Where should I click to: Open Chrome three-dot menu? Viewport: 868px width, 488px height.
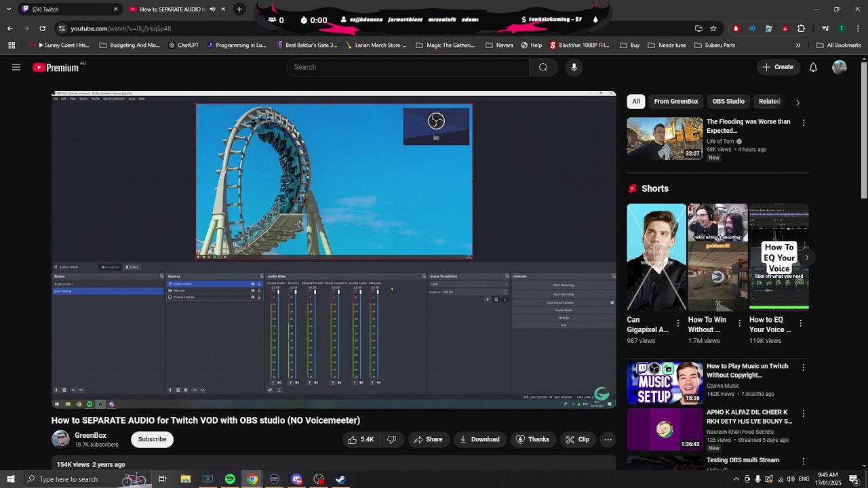pos(857,28)
